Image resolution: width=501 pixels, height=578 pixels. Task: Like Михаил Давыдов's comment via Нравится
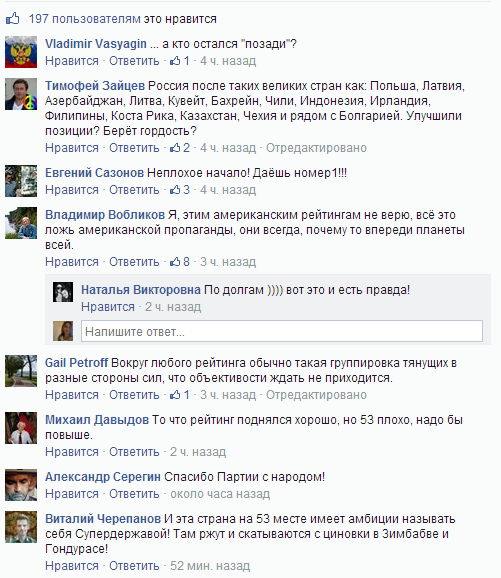click(72, 452)
